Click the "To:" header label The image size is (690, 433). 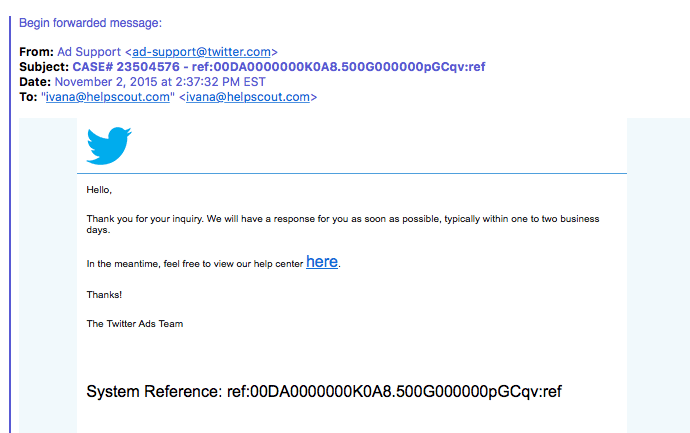(x=29, y=97)
